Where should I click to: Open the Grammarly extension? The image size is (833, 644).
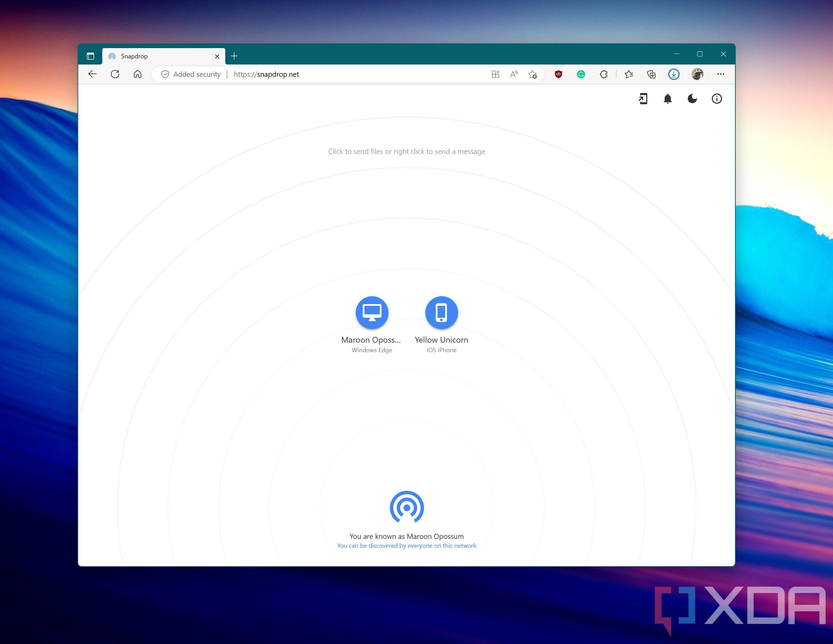581,74
